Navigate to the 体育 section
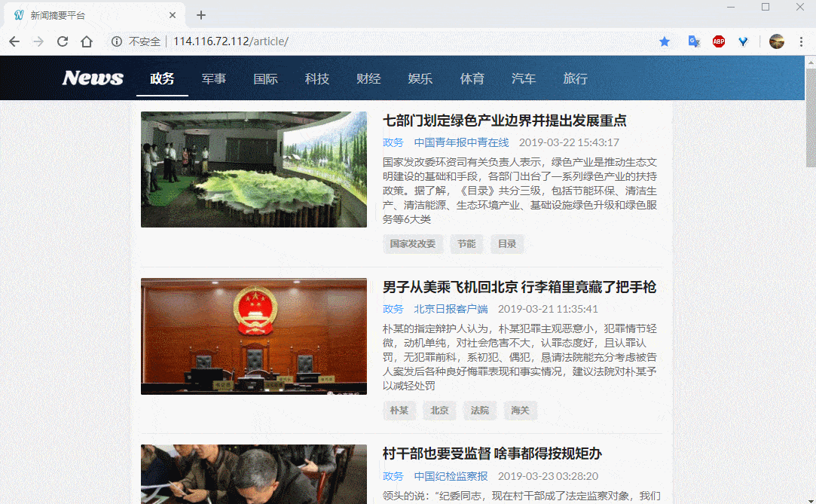This screenshot has width=816, height=504. tap(472, 78)
